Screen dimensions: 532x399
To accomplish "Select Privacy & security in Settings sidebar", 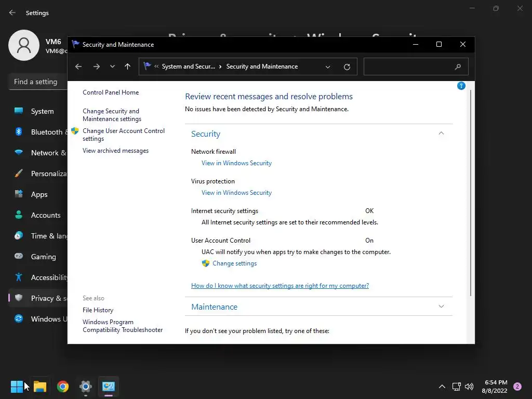I will [x=38, y=298].
